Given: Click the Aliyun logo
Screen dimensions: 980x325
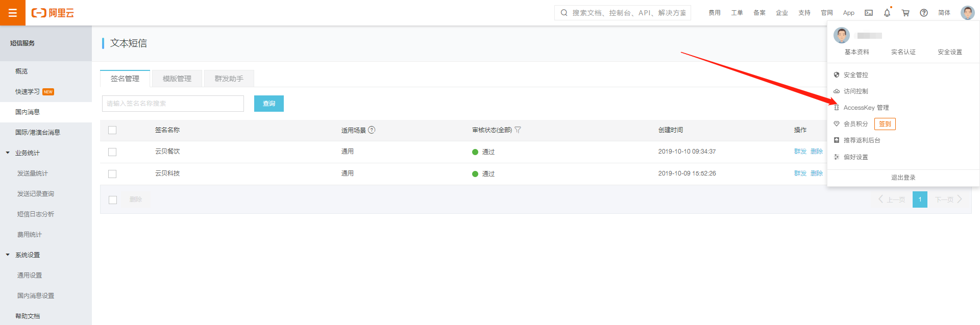Looking at the screenshot, I should pyautogui.click(x=53, y=13).
